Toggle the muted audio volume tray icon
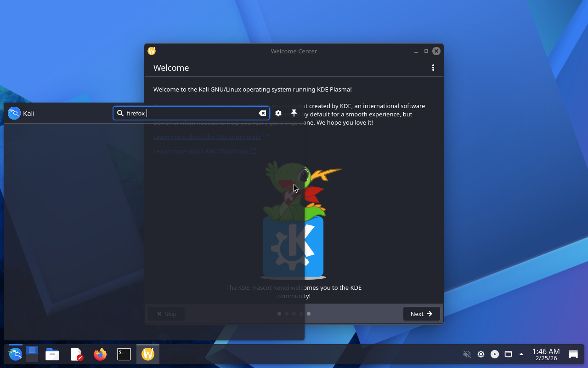Screen dimensions: 588x368 coord(467,354)
